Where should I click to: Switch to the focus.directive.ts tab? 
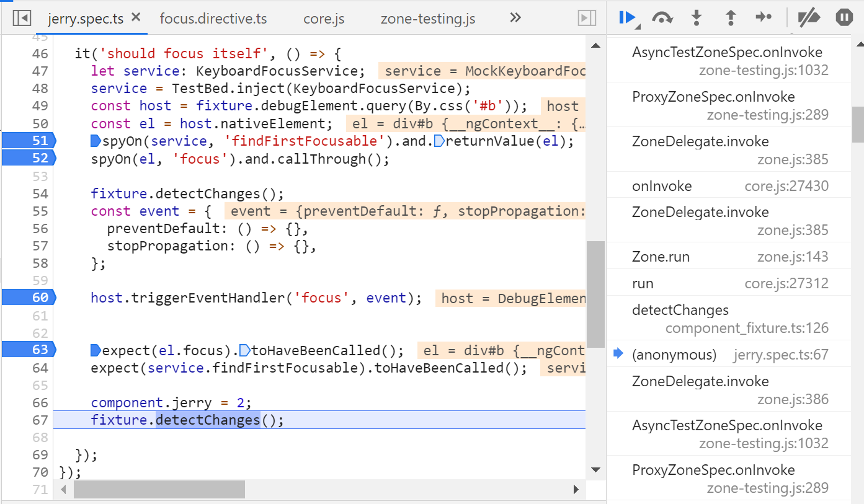[213, 19]
